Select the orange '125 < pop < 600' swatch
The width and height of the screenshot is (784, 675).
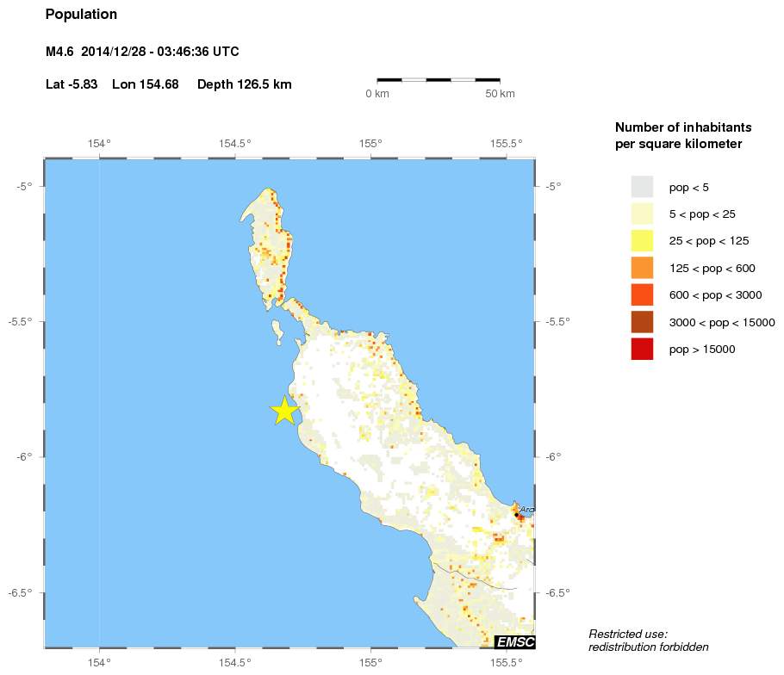642,268
